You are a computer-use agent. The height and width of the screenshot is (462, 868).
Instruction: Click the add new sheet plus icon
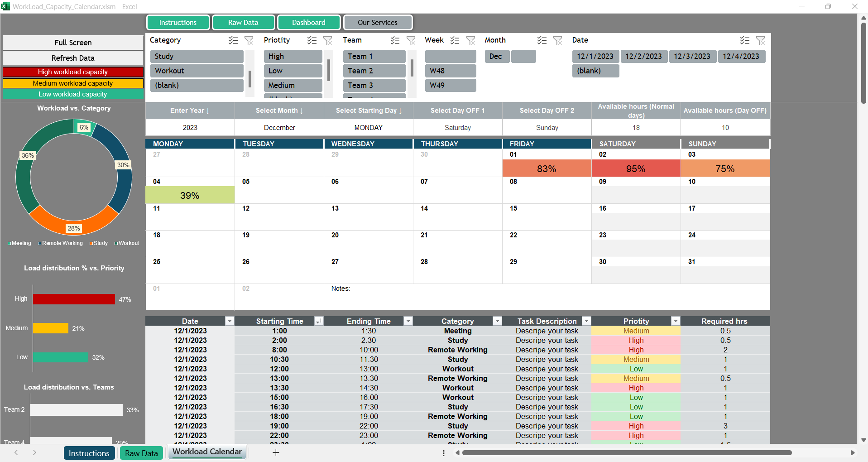[x=276, y=452]
